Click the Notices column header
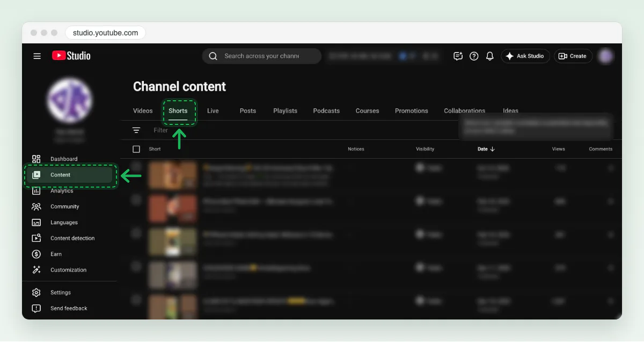This screenshot has width=644, height=342. coord(356,149)
